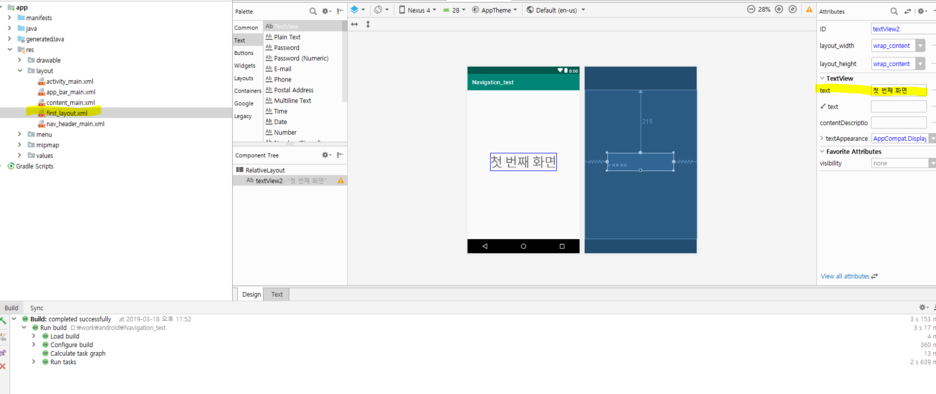Click green hammer build icon
Screen dimensions: 936x394
point(3,321)
